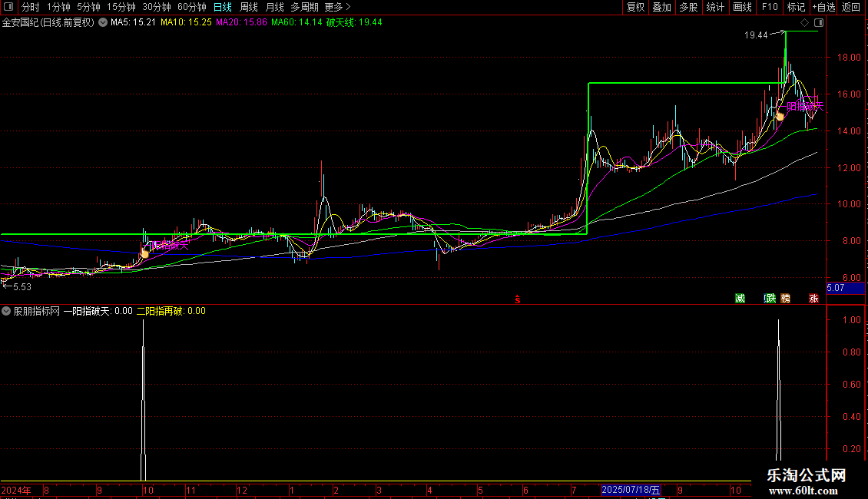
Task: Open the indicator dropdown next to 股朋指标网
Action: (x=7, y=311)
